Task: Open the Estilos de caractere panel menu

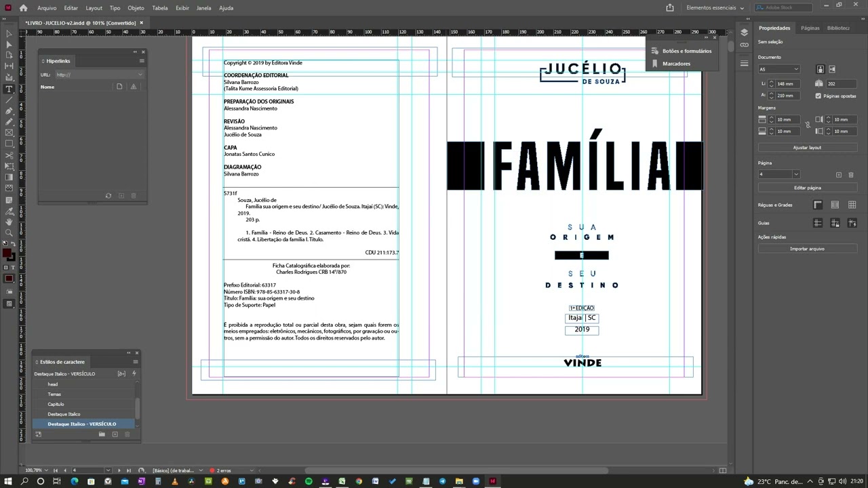Action: [x=135, y=362]
